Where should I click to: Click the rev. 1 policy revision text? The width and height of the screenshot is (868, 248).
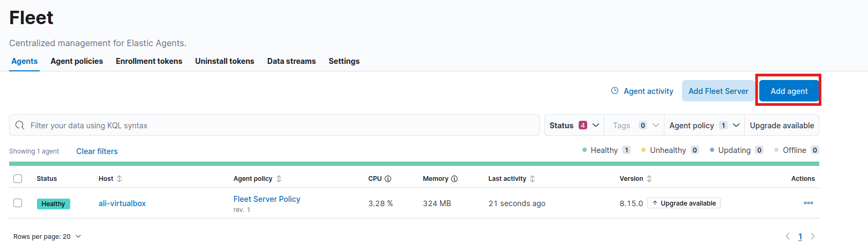point(242,210)
